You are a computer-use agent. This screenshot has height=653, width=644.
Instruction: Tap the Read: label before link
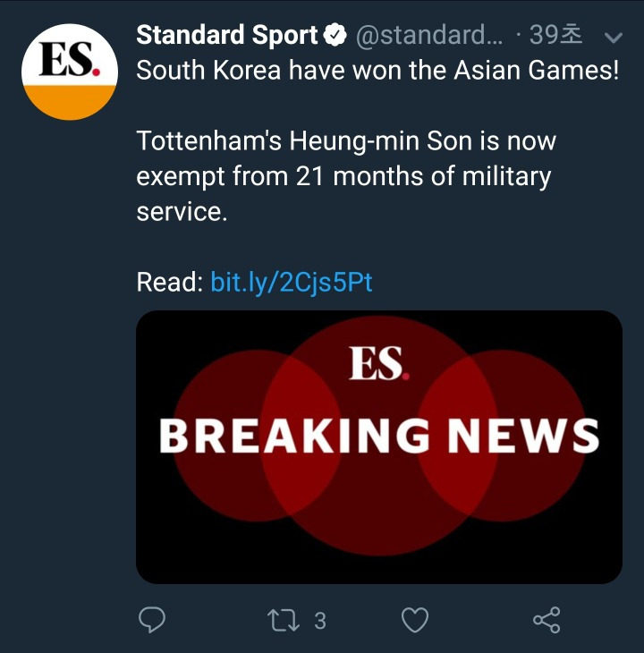(x=170, y=283)
